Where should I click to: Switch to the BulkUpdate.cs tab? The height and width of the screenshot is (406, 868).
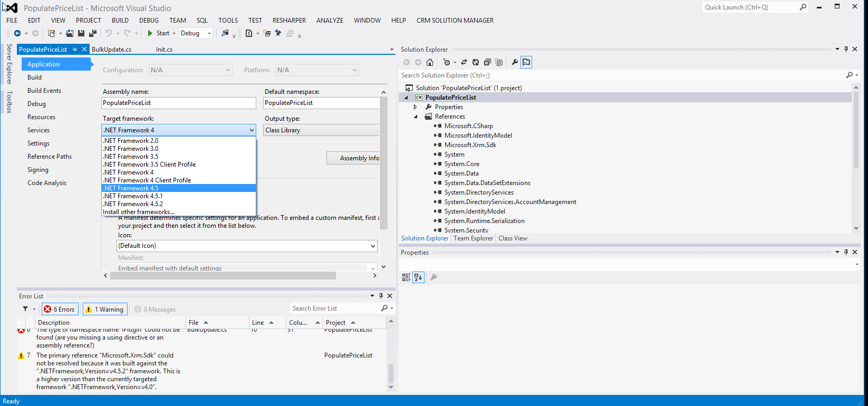(x=112, y=49)
